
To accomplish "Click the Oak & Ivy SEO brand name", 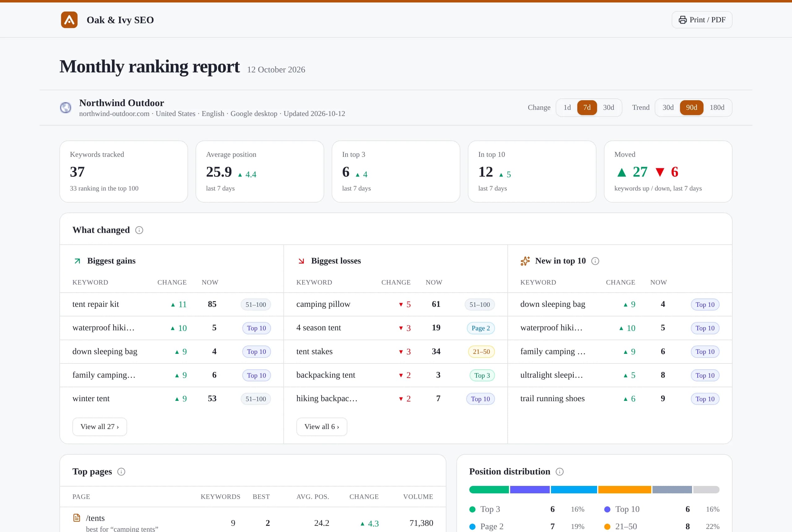I will (120, 20).
